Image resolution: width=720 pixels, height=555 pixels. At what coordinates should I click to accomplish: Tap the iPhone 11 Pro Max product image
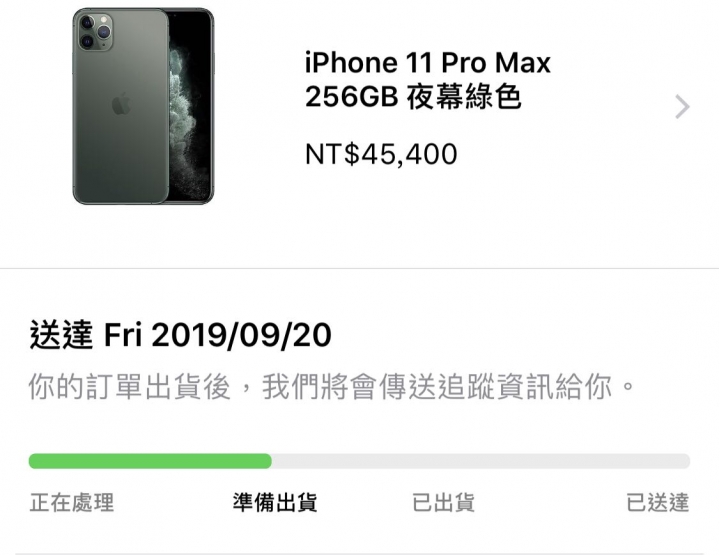(143, 106)
